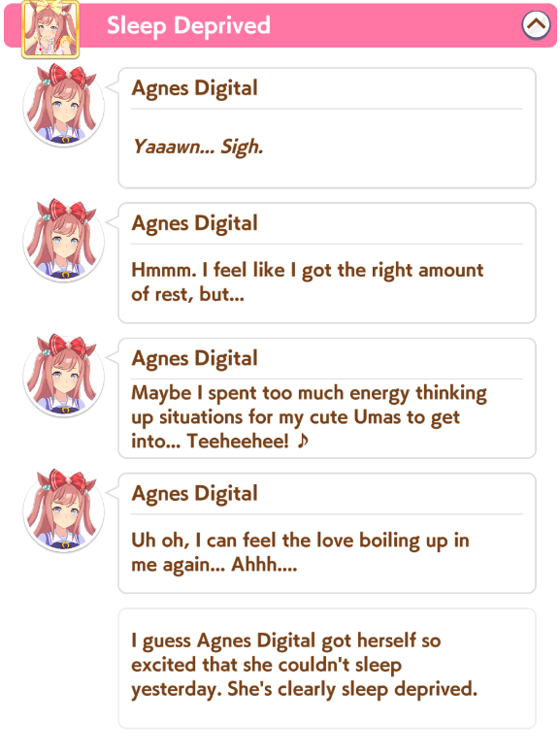Collapse the Sleep Deprived section with chevron
The image size is (560, 756).
pos(537,24)
